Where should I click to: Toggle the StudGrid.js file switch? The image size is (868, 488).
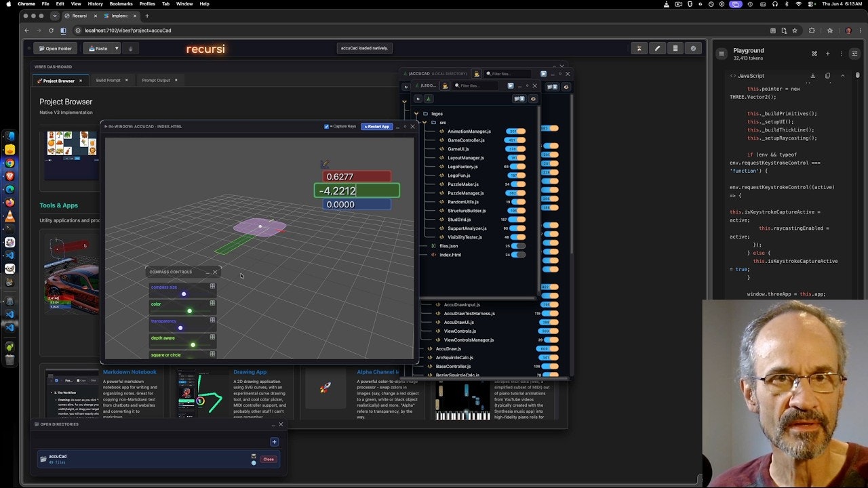[x=518, y=220]
